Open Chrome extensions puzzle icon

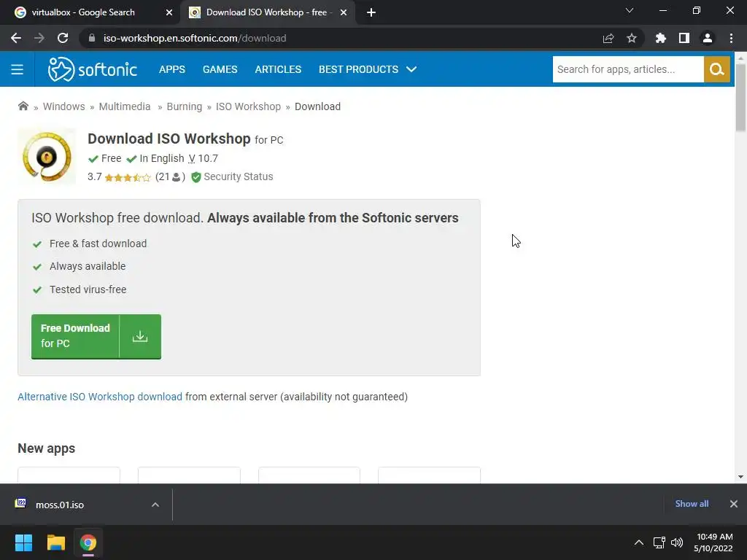coord(661,38)
